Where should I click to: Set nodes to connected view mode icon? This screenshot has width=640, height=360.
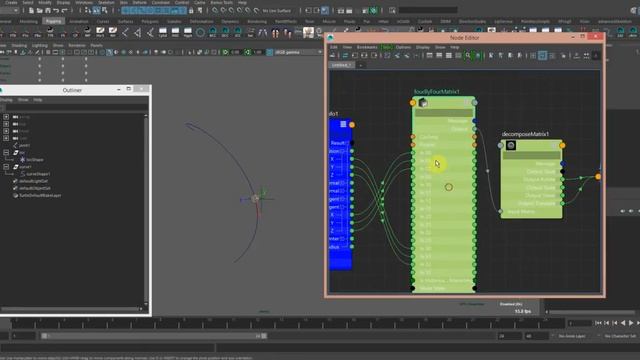pyautogui.click(x=439, y=56)
